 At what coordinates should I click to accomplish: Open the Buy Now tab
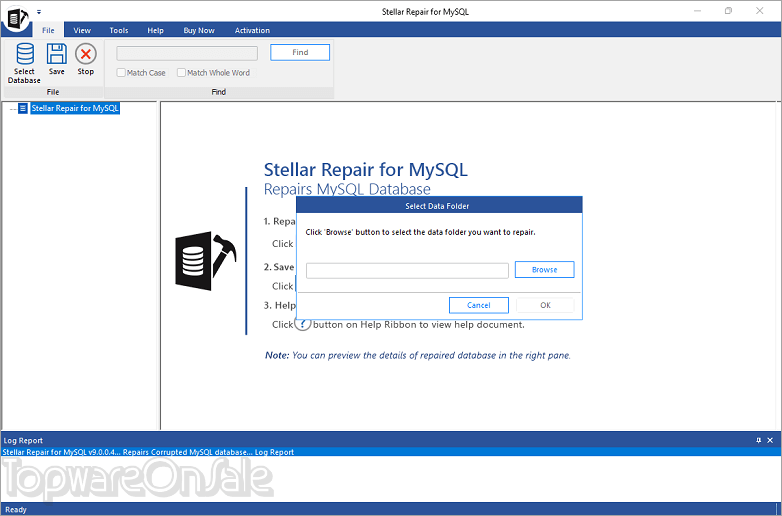[x=199, y=30]
